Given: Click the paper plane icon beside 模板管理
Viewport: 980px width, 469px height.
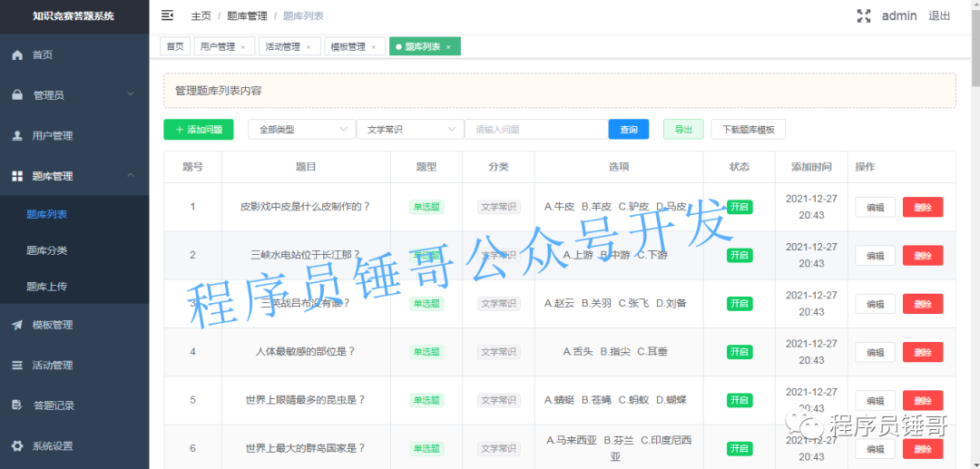Looking at the screenshot, I should pos(17,325).
